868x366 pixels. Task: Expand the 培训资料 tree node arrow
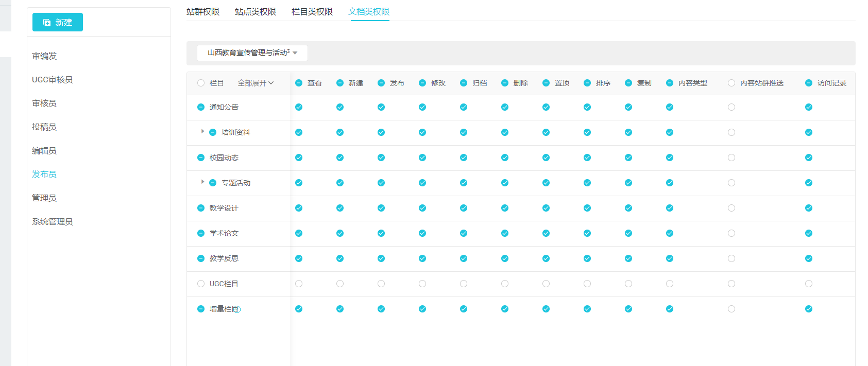click(202, 132)
